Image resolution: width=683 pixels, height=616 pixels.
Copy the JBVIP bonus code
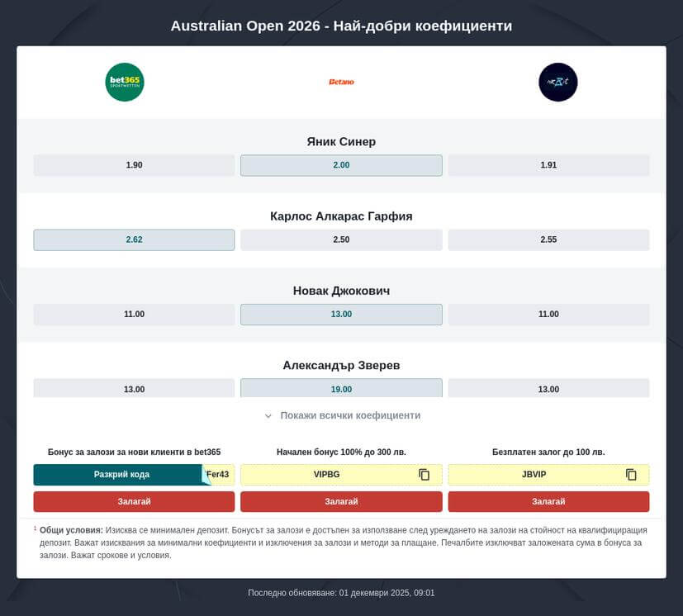[x=631, y=474]
